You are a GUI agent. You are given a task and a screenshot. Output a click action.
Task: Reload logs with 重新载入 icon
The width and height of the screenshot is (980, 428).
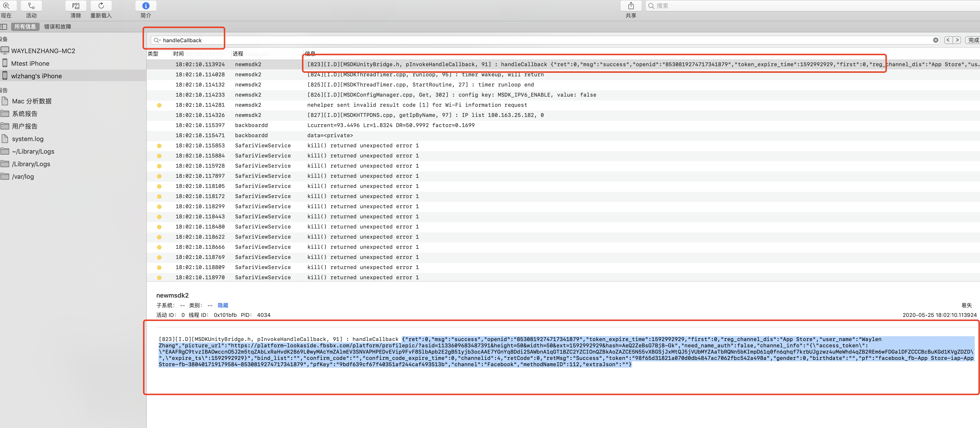(101, 6)
